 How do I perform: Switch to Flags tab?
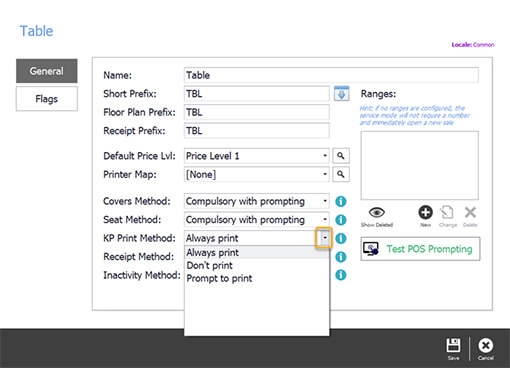(47, 99)
